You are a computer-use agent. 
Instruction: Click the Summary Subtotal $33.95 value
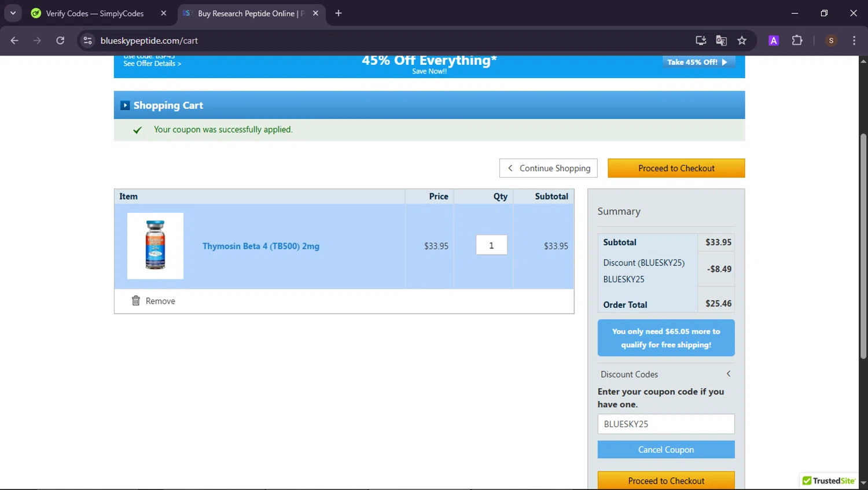[x=718, y=242]
